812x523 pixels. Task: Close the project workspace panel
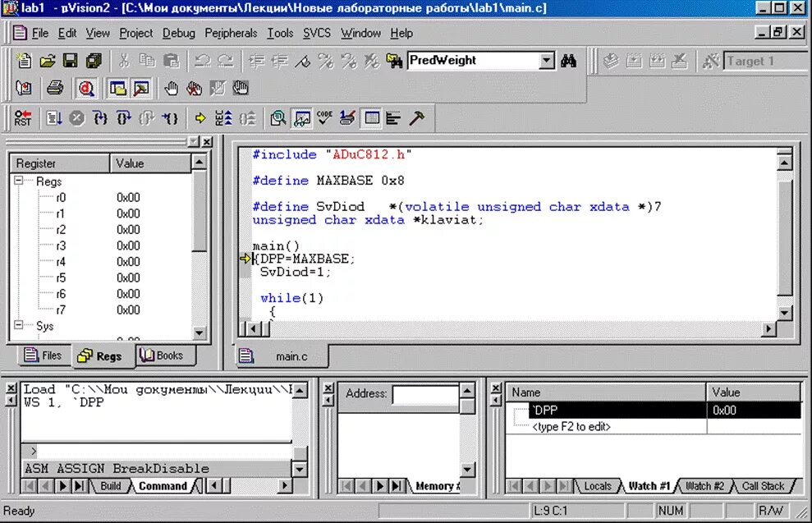tap(207, 142)
